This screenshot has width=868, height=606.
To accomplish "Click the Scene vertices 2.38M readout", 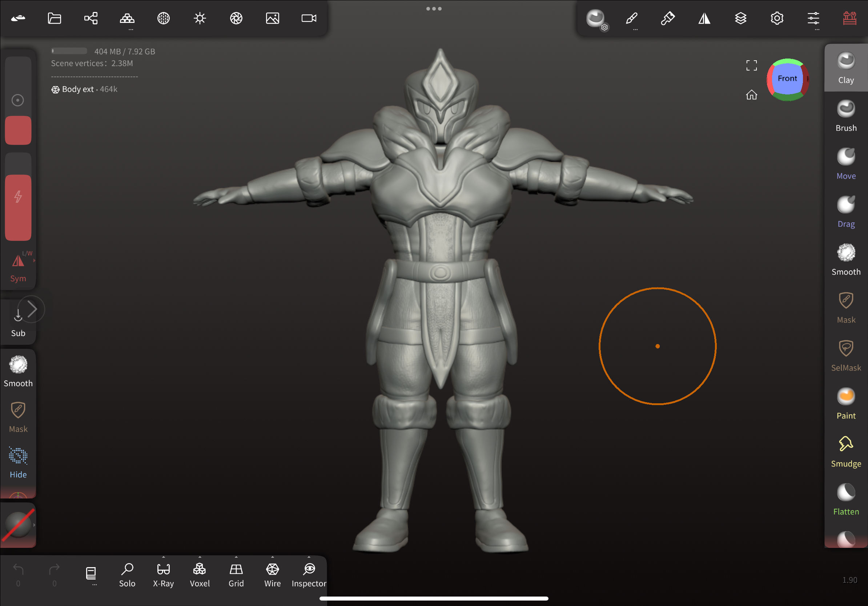I will 92,64.
